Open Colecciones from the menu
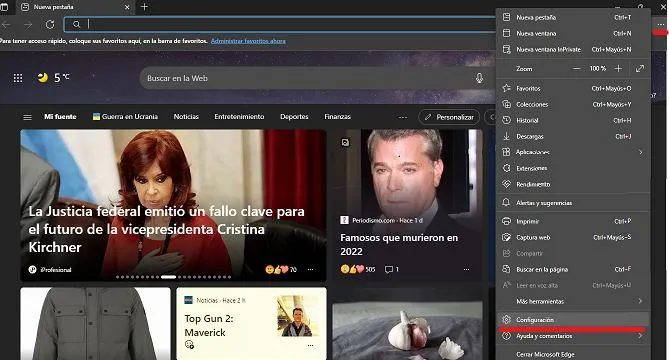The image size is (669, 360). [x=573, y=105]
